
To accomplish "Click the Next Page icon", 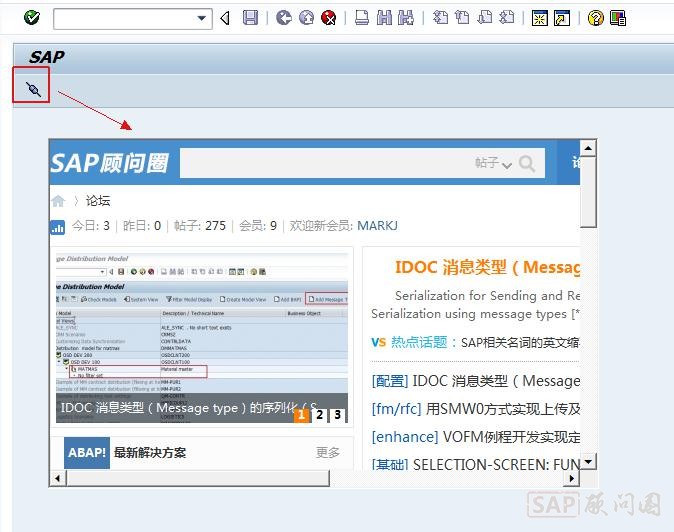I will click(x=485, y=18).
